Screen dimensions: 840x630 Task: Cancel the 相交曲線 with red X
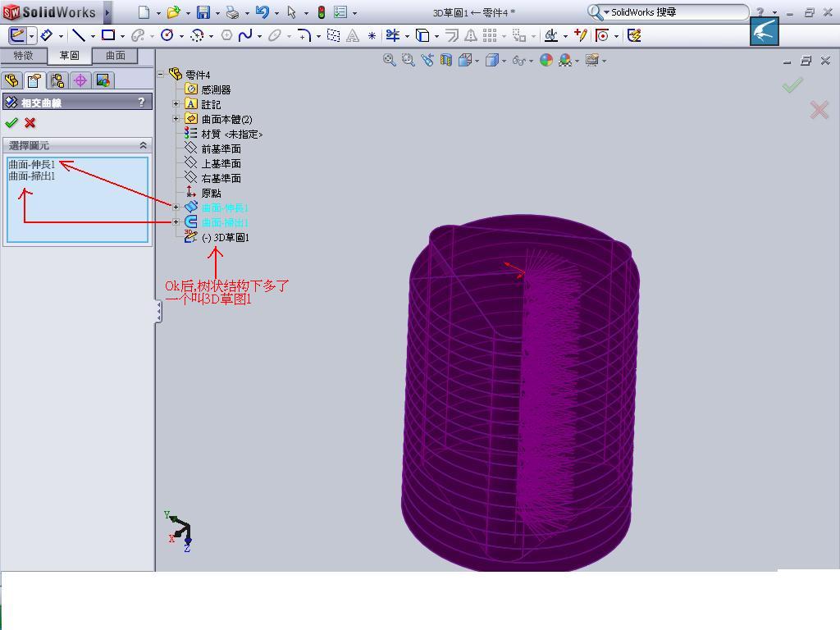[30, 123]
